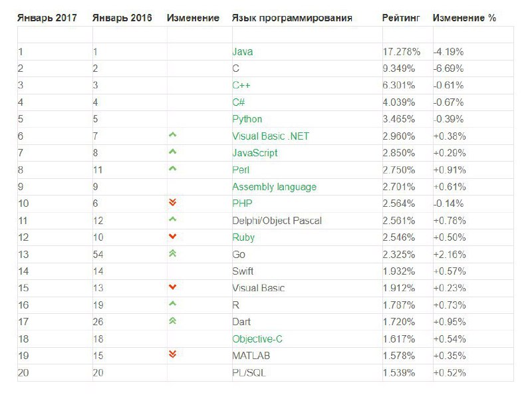
Task: Click the red double down arrow in the PHP row
Action: [x=172, y=203]
